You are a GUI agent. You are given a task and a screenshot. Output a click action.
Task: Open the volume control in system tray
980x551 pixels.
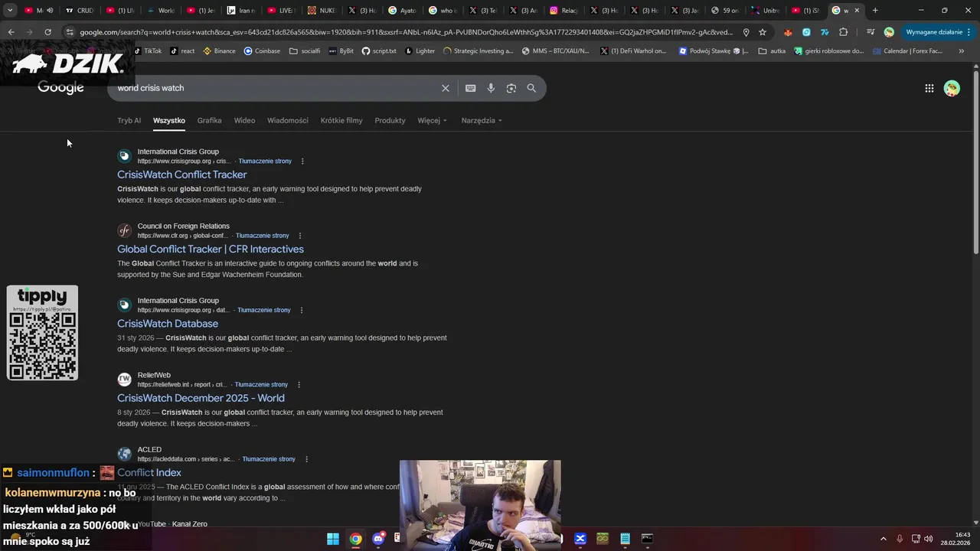[x=929, y=539]
